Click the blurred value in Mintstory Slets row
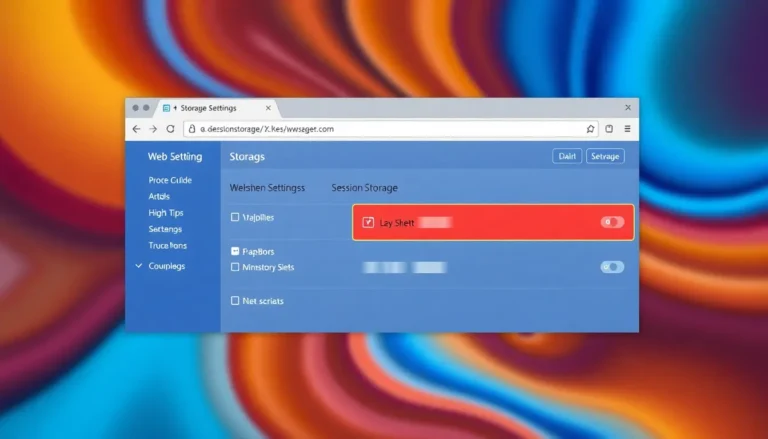Screen dimensions: 768x439 pos(405,268)
